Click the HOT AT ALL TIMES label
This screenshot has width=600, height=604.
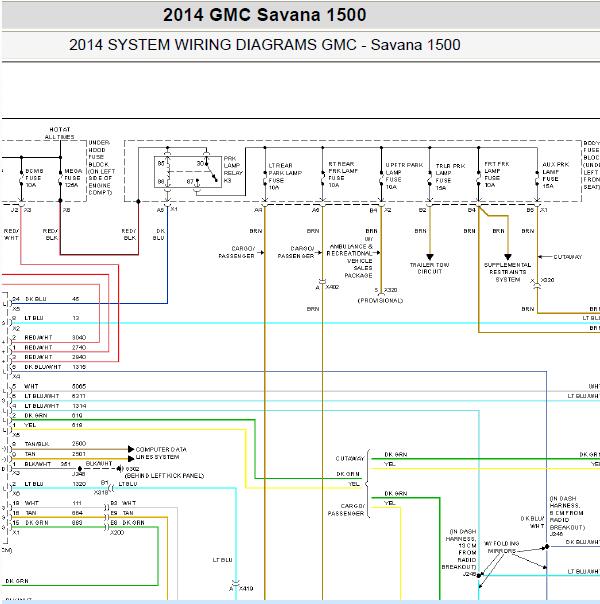pyautogui.click(x=62, y=134)
